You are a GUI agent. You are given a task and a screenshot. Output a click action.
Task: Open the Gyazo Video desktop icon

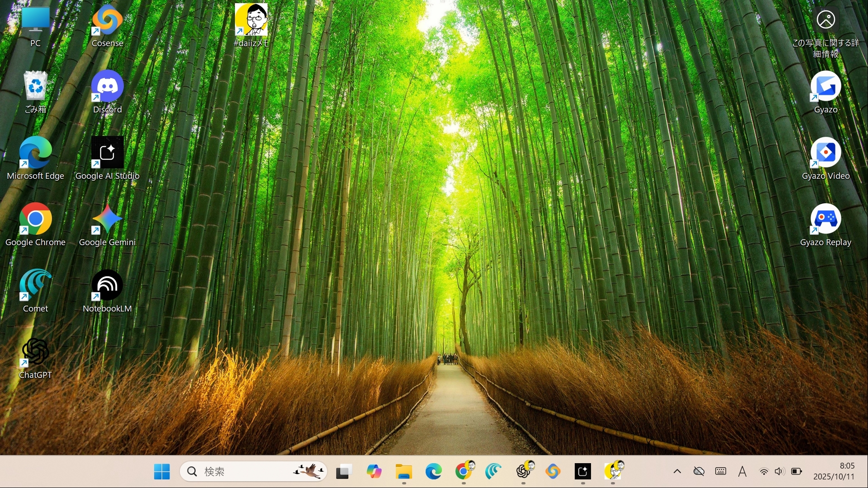click(x=826, y=153)
